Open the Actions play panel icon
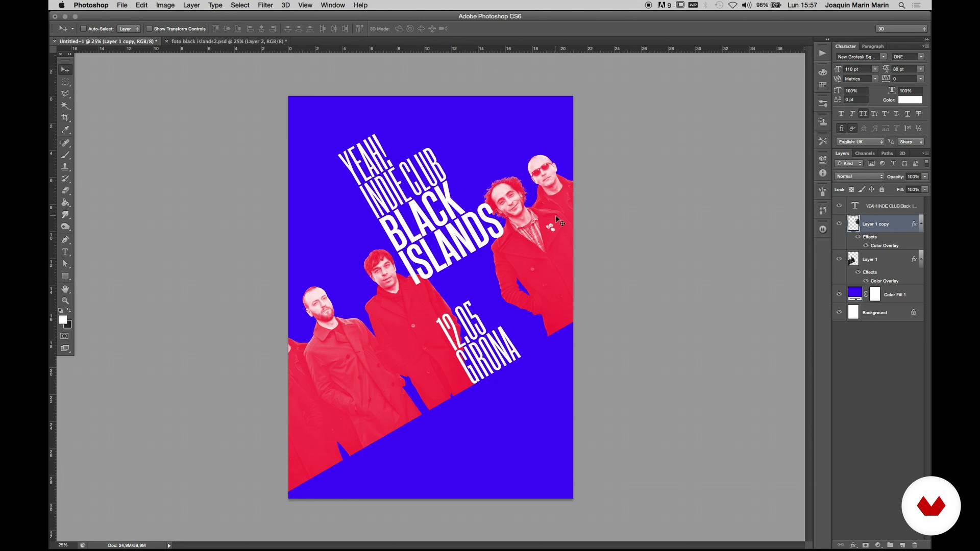The height and width of the screenshot is (551, 980). [822, 53]
